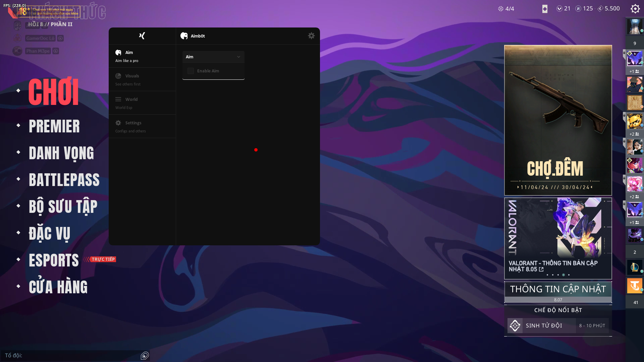The image size is (644, 362).
Task: Expand the friends group showing count 2
Action: click(635, 252)
